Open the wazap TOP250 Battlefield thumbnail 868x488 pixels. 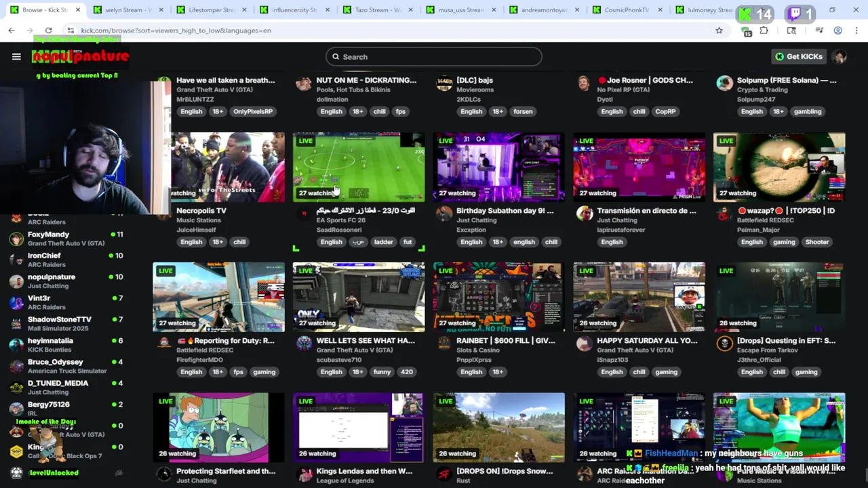tap(779, 167)
